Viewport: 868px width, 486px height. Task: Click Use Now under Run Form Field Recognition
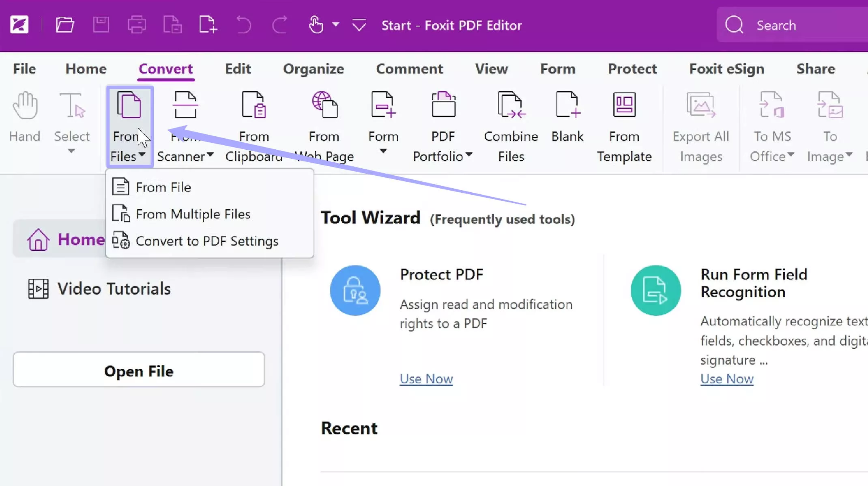[x=727, y=379]
